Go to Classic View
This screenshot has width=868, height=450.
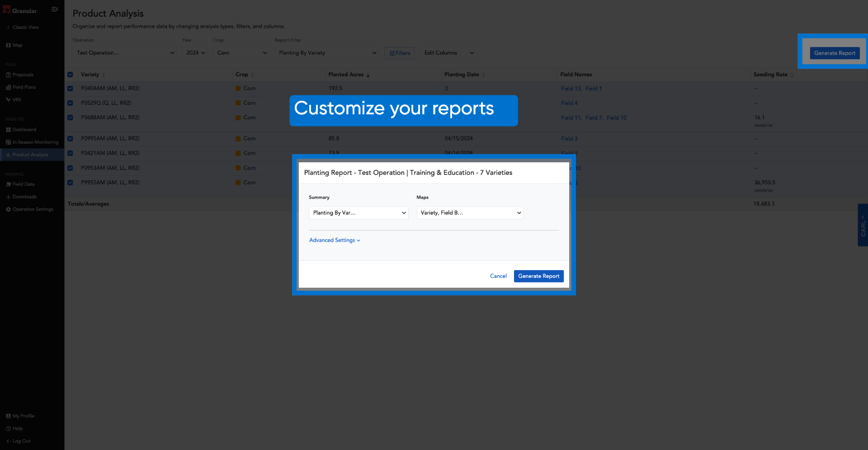point(25,27)
